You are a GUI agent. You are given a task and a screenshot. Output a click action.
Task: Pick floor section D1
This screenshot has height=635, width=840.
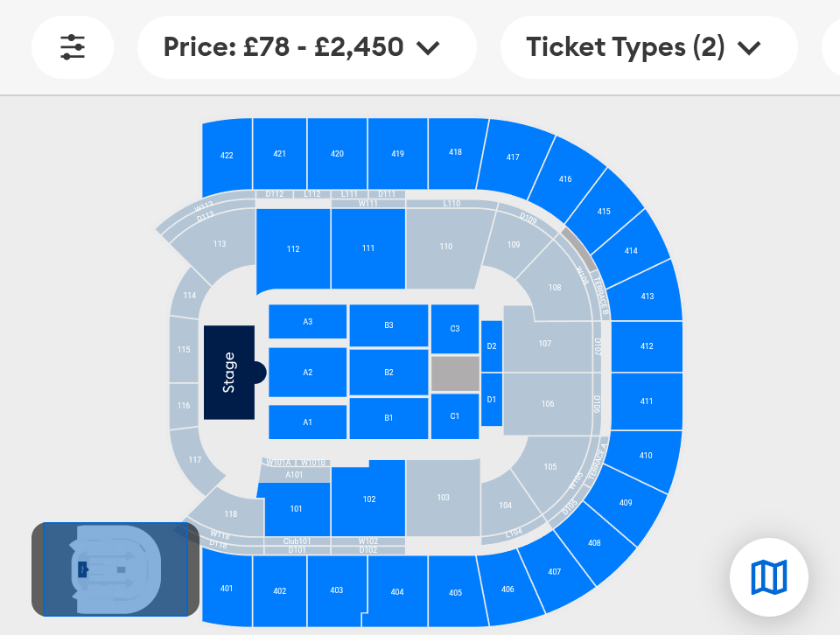point(492,400)
